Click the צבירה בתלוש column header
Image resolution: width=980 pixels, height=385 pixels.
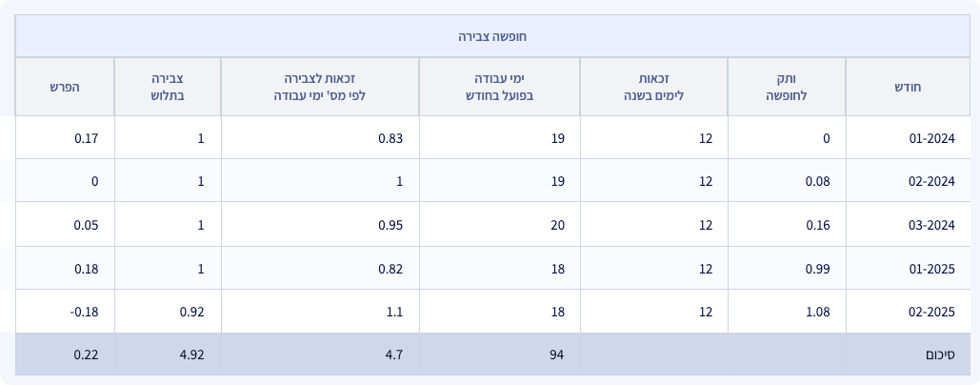click(168, 87)
